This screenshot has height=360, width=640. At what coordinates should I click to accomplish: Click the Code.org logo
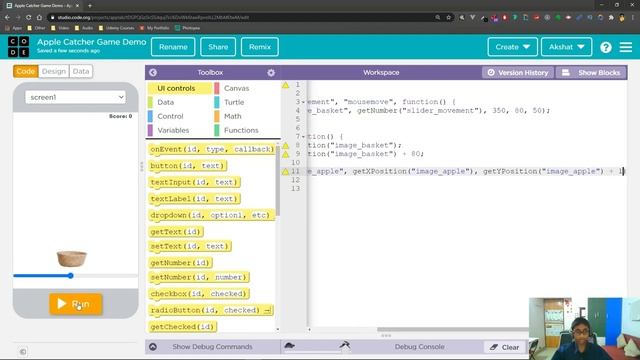pos(19,47)
